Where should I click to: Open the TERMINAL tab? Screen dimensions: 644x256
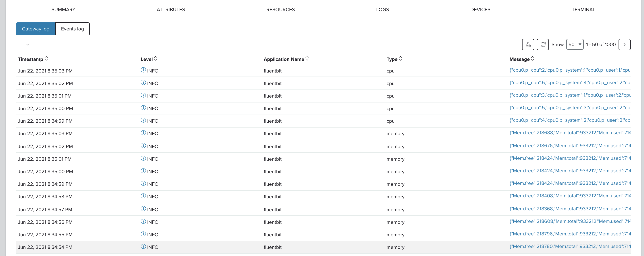coord(583,10)
